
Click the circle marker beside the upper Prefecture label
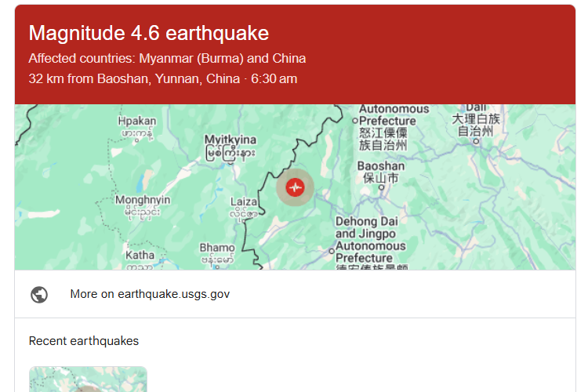click(x=354, y=121)
